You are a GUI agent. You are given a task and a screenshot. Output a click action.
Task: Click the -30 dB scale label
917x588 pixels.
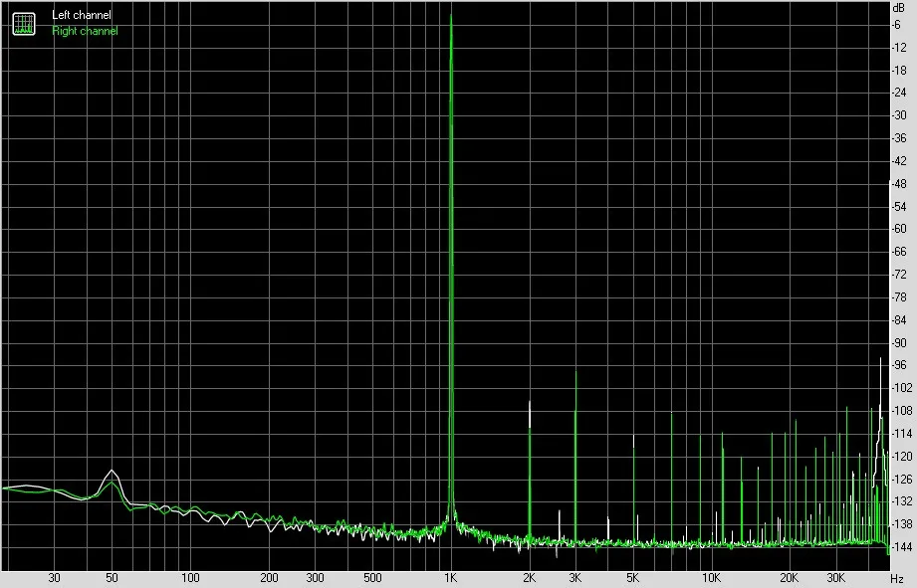click(899, 115)
